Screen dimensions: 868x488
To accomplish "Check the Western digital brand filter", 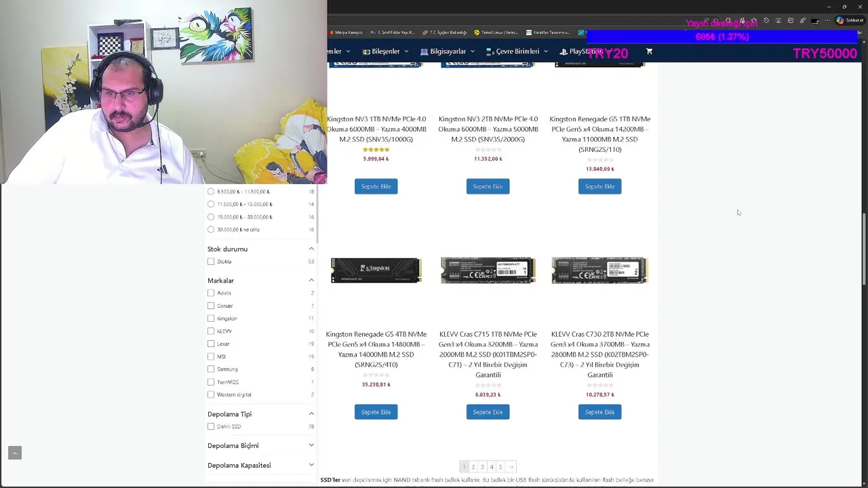I will (x=211, y=394).
